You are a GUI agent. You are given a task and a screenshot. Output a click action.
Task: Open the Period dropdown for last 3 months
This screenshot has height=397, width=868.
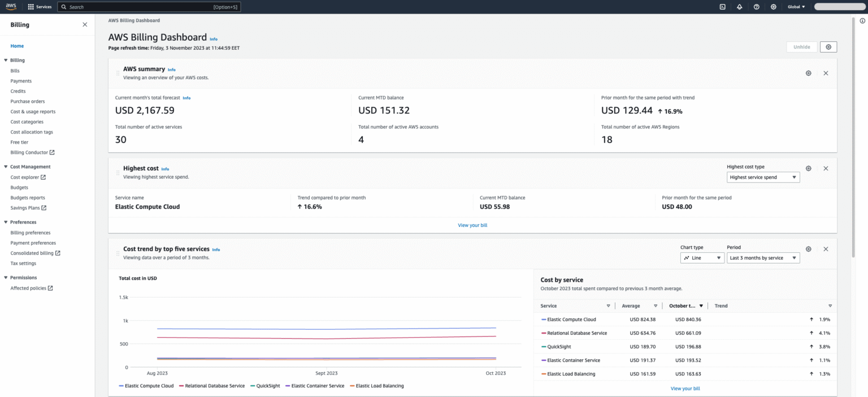(763, 257)
